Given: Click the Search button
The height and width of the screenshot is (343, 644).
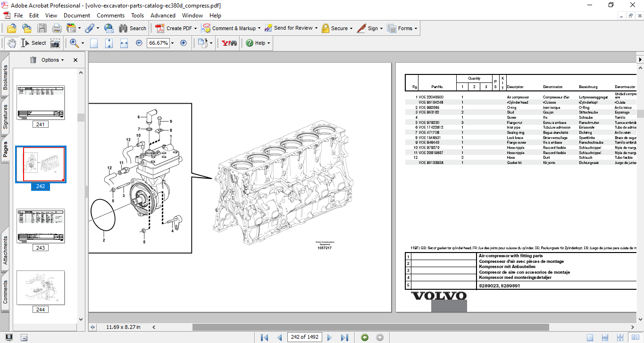Looking at the screenshot, I should (x=133, y=28).
